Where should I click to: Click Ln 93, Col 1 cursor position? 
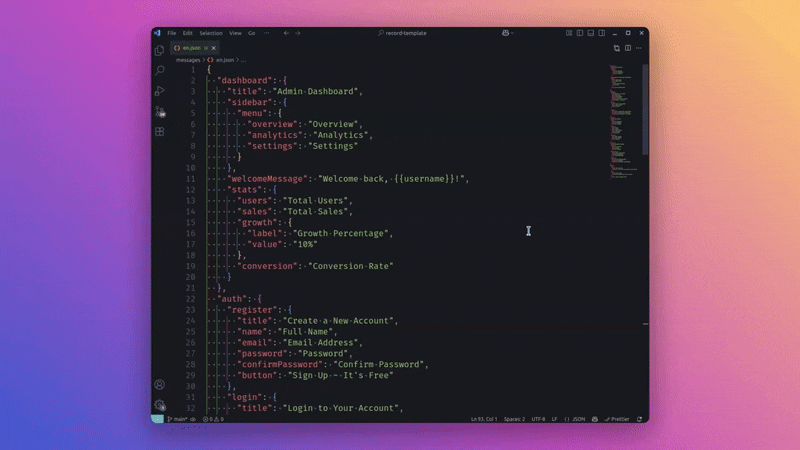[x=484, y=419]
